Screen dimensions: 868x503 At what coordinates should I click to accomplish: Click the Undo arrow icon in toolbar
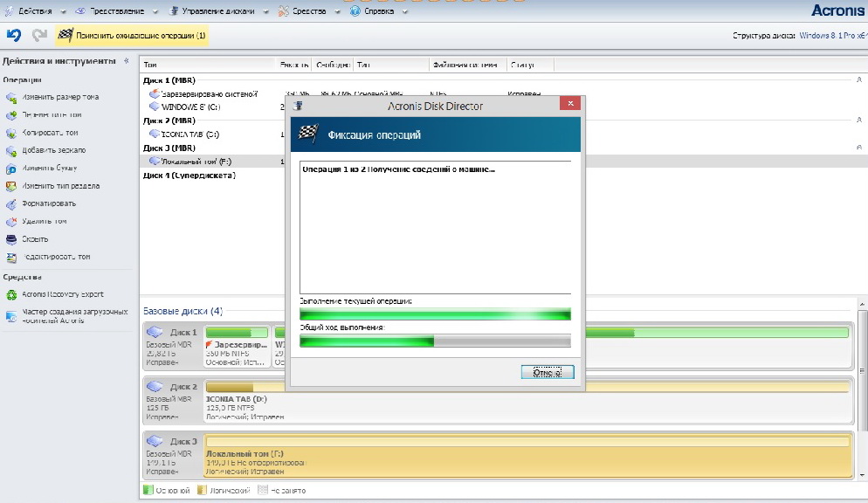click(13, 36)
